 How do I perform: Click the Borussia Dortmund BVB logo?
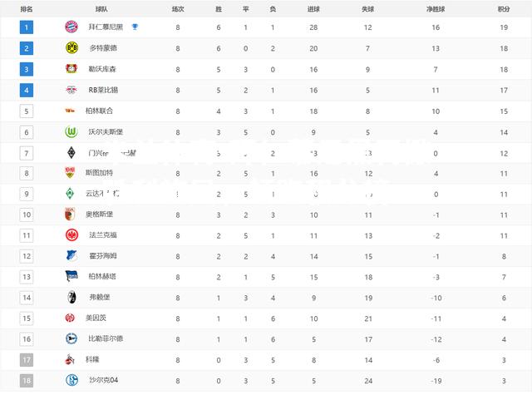pyautogui.click(x=71, y=48)
